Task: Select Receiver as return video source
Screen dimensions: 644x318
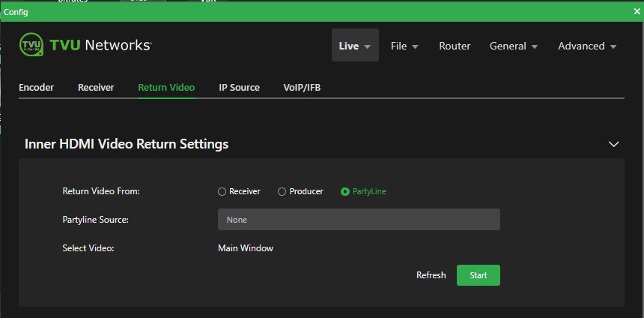Action: click(222, 192)
